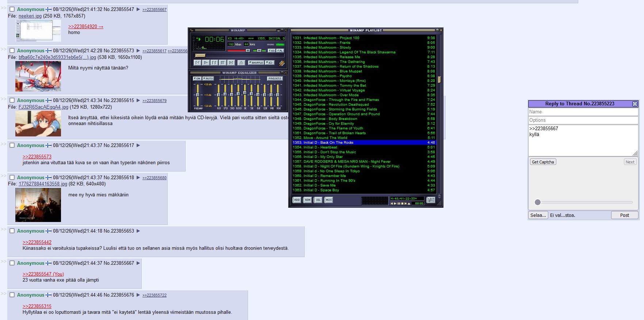
Task: Click mini pause button in playlist footer
Action: point(399,203)
